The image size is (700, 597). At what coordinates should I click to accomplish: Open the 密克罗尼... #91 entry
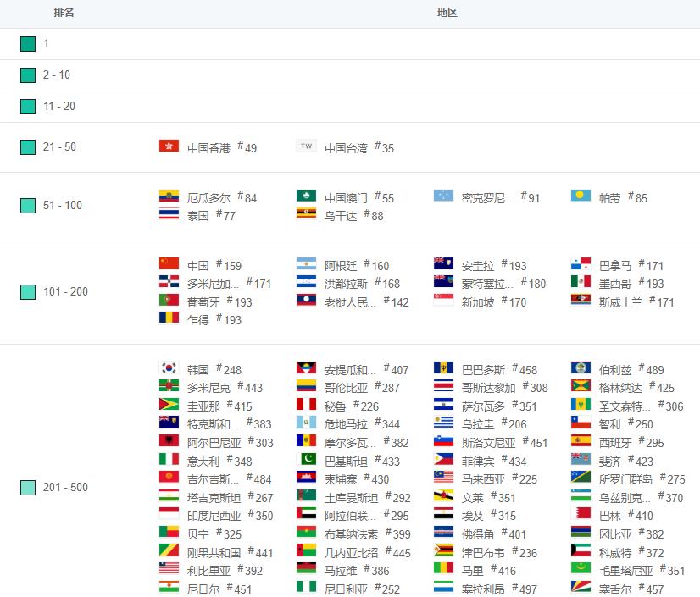[486, 196]
